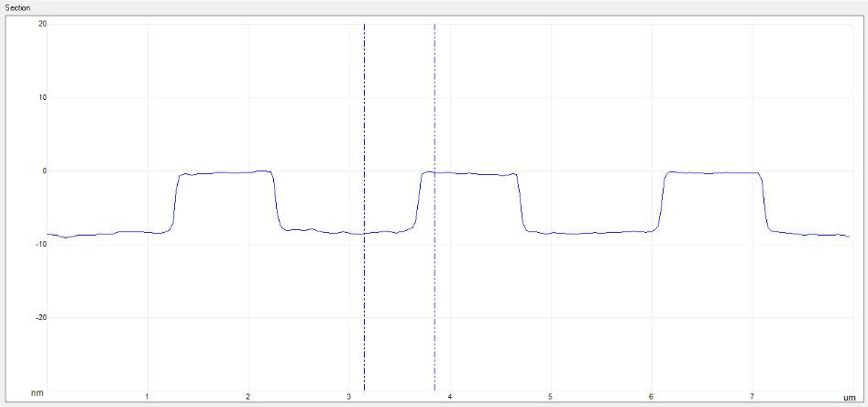Screen dimensions: 868x407
Task: Click the y-axis label 0
Action: click(43, 170)
